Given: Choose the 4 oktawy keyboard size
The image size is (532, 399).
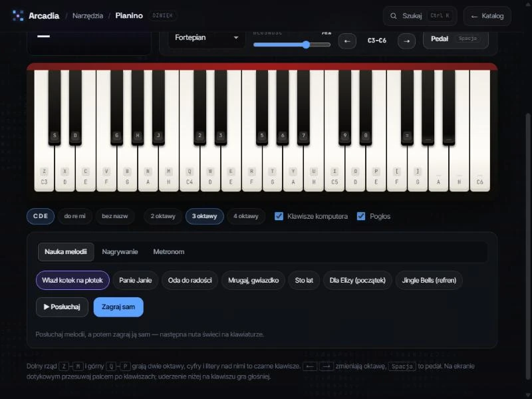Looking at the screenshot, I should coord(245,217).
